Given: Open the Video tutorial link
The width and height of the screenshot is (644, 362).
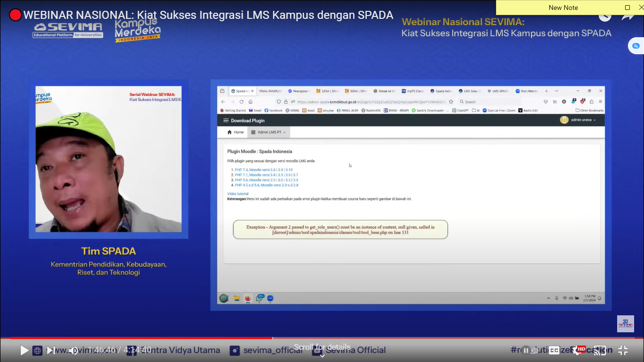Looking at the screenshot, I should (x=237, y=193).
